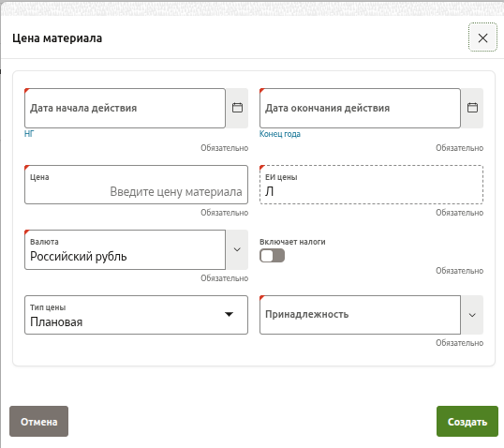504x448 pixels.
Task: Click the chevron next to Валюта field
Action: tap(237, 250)
